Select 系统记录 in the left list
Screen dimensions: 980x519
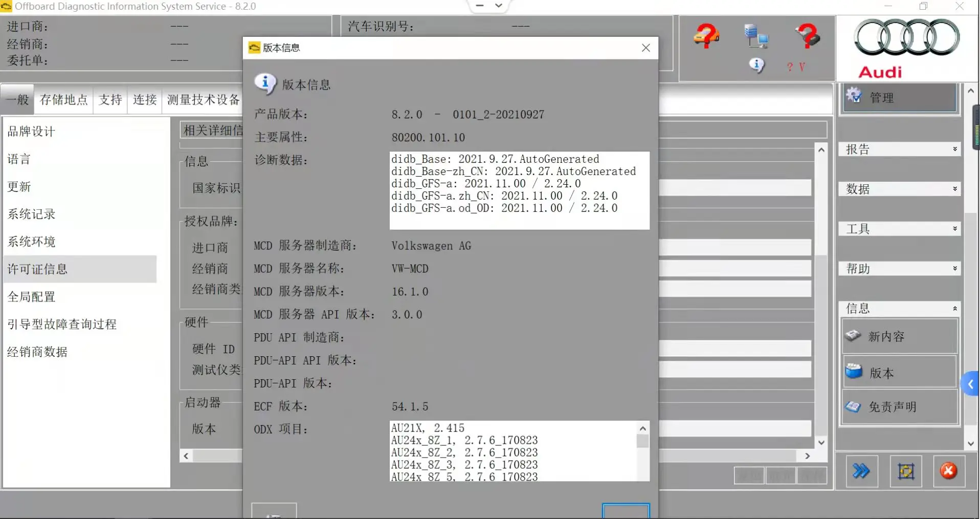80,214
